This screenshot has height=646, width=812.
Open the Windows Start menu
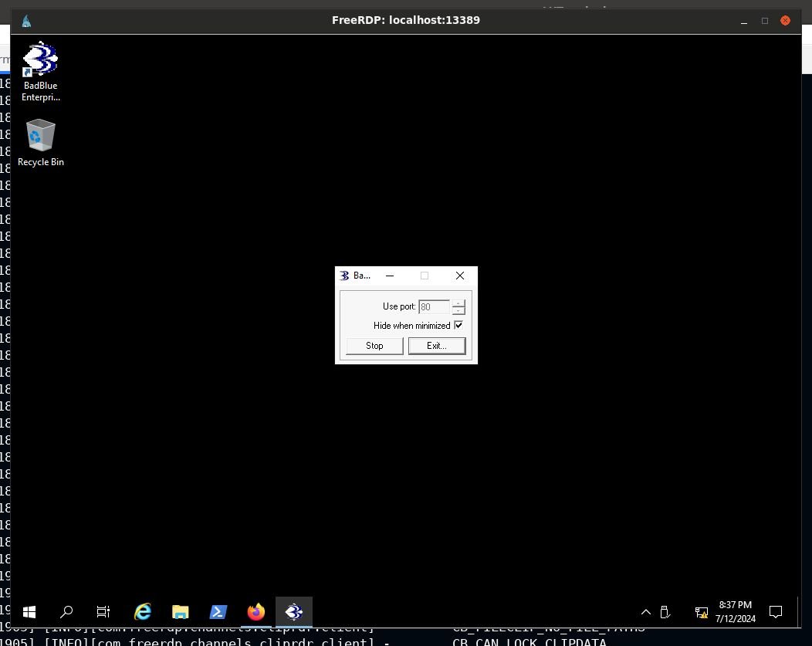(29, 612)
